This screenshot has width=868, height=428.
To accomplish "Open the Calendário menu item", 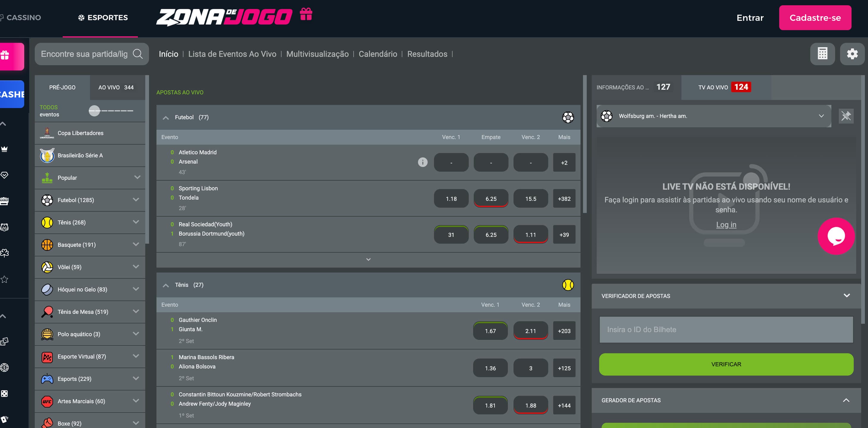I will pyautogui.click(x=378, y=54).
